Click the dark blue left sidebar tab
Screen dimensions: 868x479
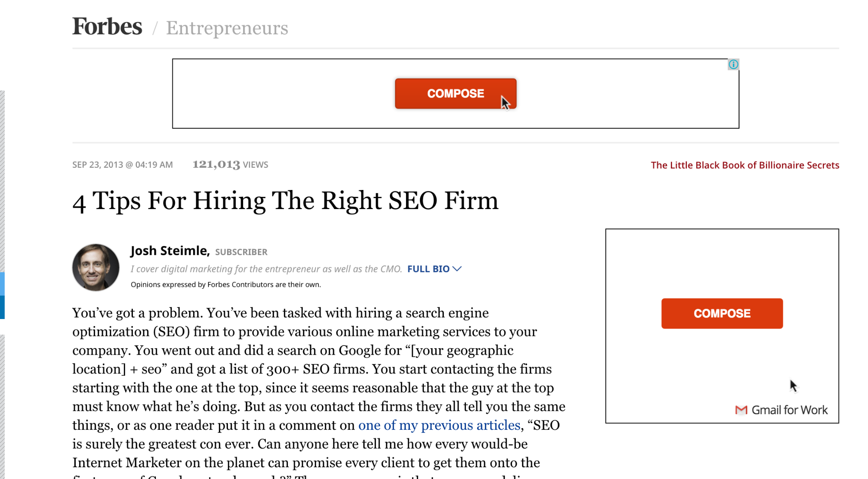tap(2, 307)
